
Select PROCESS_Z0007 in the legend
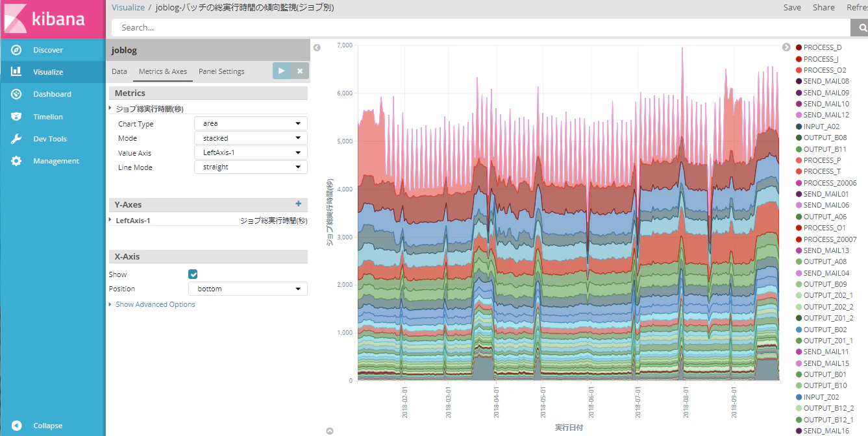click(830, 239)
